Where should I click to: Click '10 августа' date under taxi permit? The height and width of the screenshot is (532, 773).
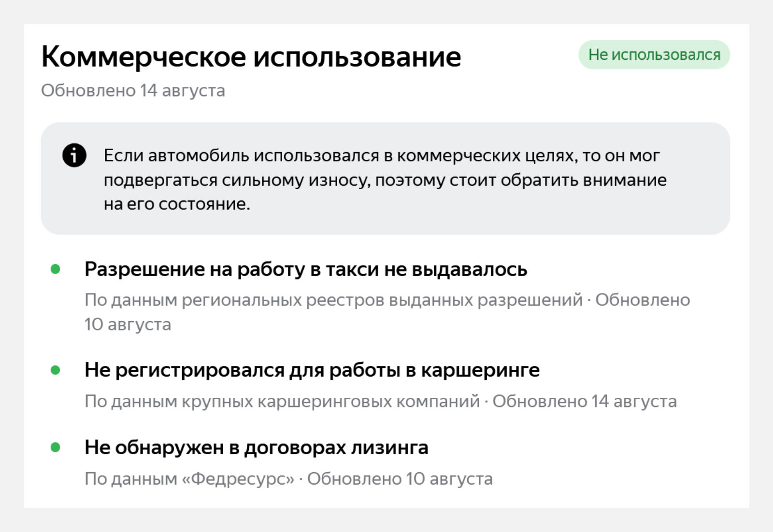tap(128, 324)
